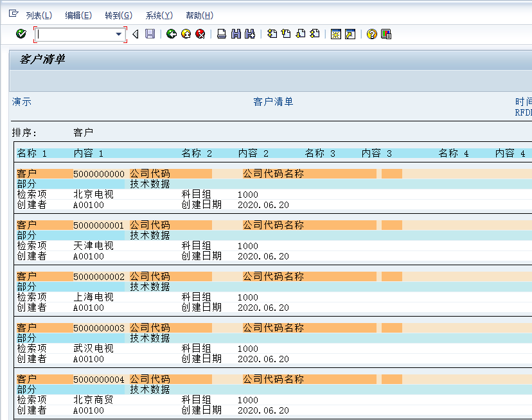Click column header 名称 2
Screen dimensions: 532x420
pyautogui.click(x=197, y=153)
